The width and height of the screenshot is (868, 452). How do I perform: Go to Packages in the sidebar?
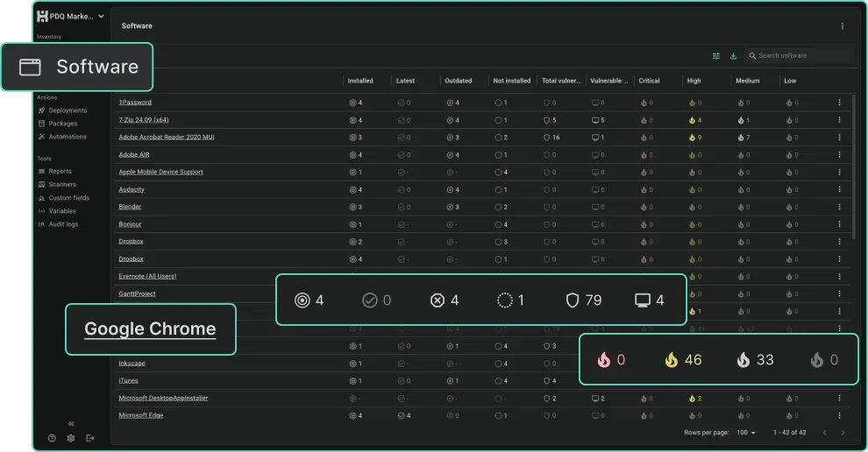(58, 124)
